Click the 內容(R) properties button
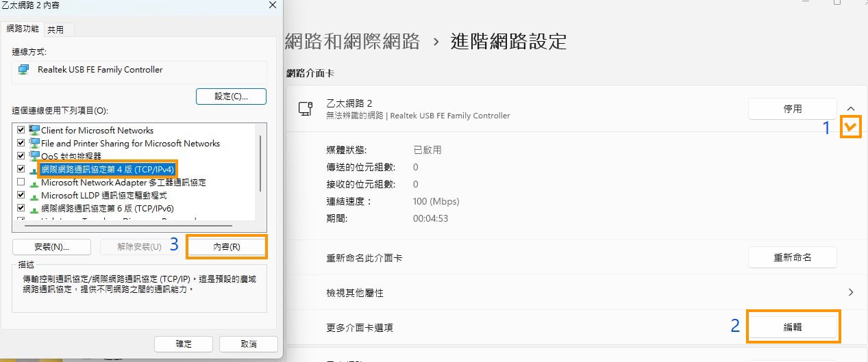This screenshot has height=362, width=868. 226,246
